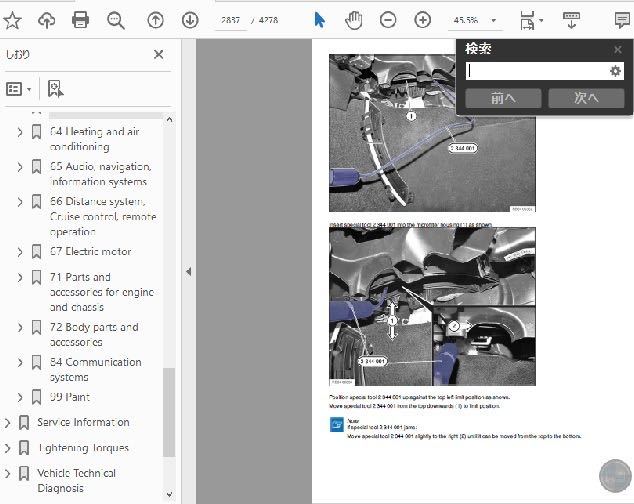634x504 pixels.
Task: Close the bookmarks panel
Action: [x=158, y=54]
